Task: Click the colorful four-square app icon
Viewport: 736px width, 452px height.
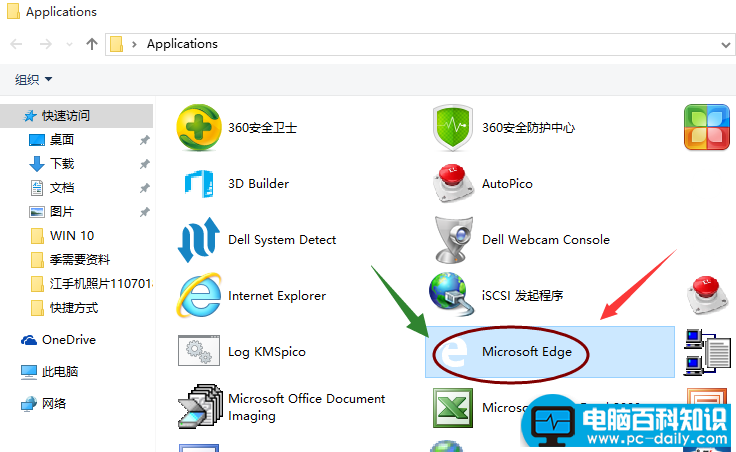Action: 707,128
